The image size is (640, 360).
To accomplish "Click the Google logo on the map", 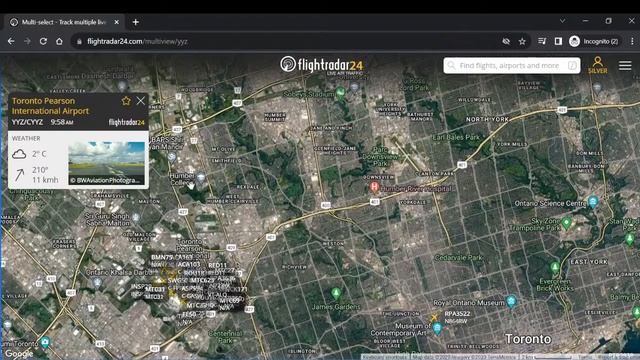I will (x=19, y=354).
